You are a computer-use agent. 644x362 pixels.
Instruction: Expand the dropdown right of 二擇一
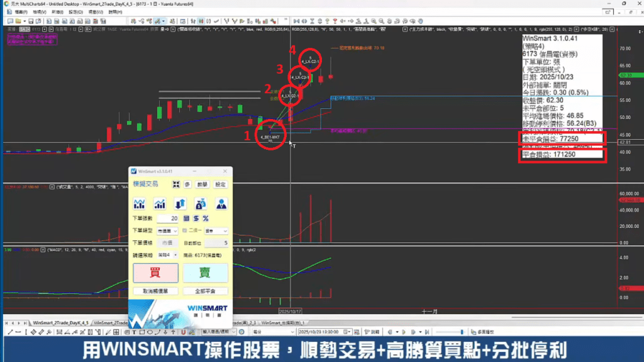216,231
